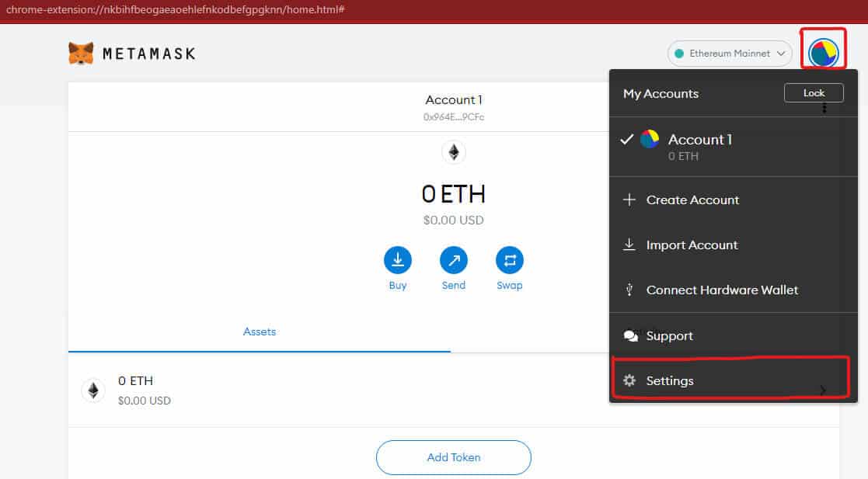Choose Create Account from the menu
The height and width of the screenshot is (479, 868).
click(692, 200)
